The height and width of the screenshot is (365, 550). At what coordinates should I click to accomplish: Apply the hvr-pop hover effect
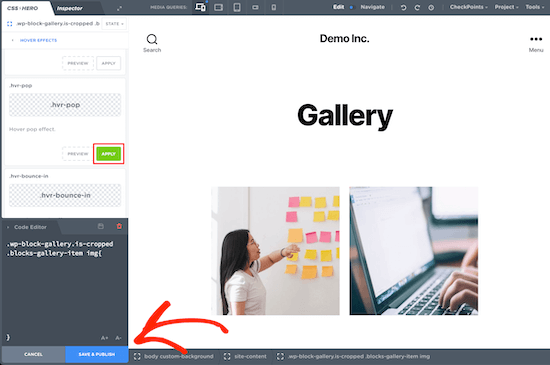pos(108,154)
